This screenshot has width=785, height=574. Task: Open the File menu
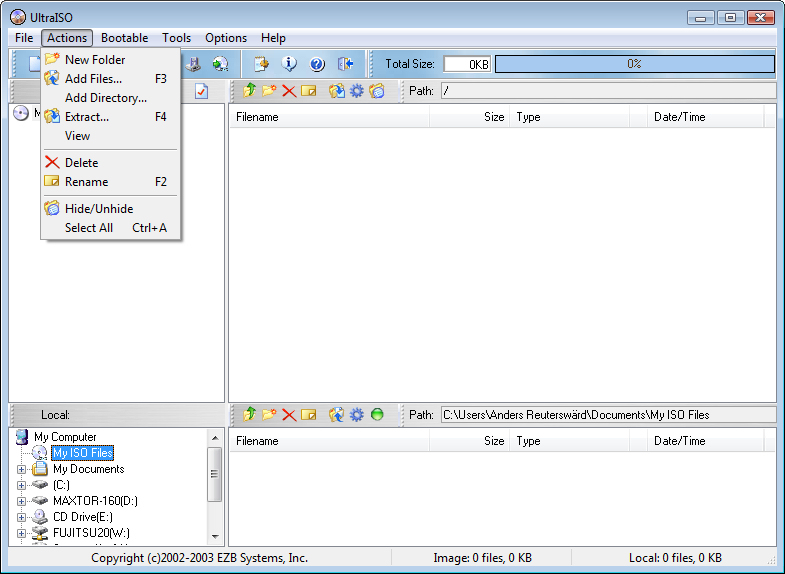pyautogui.click(x=24, y=38)
